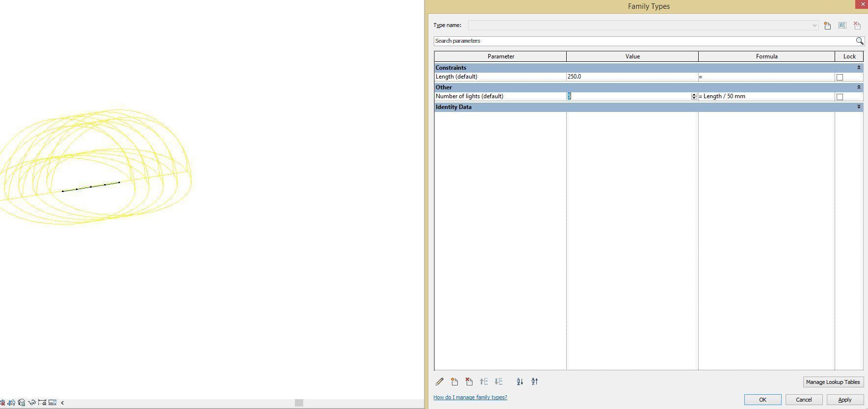Select the 'Number of lights (default)' parameter row
The height and width of the screenshot is (409, 868).
500,96
